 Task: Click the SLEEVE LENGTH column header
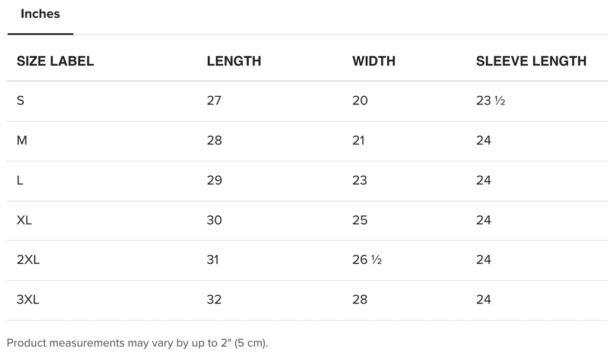531,61
